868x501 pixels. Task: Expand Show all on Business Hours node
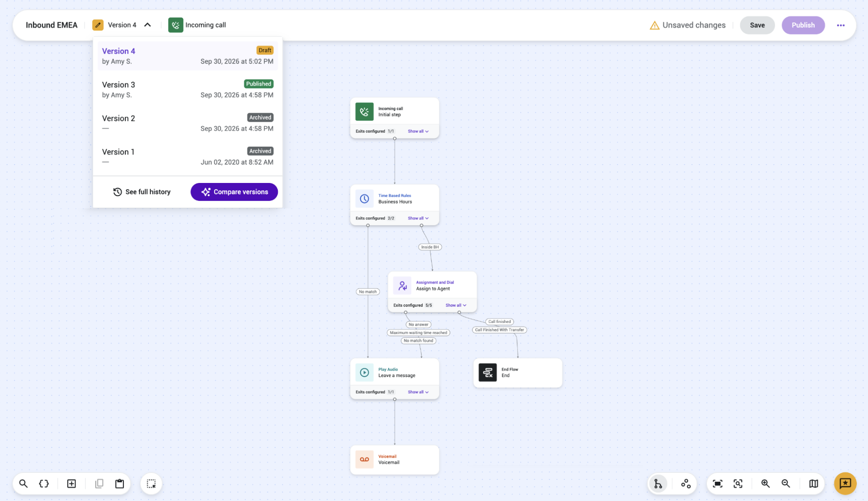(418, 218)
